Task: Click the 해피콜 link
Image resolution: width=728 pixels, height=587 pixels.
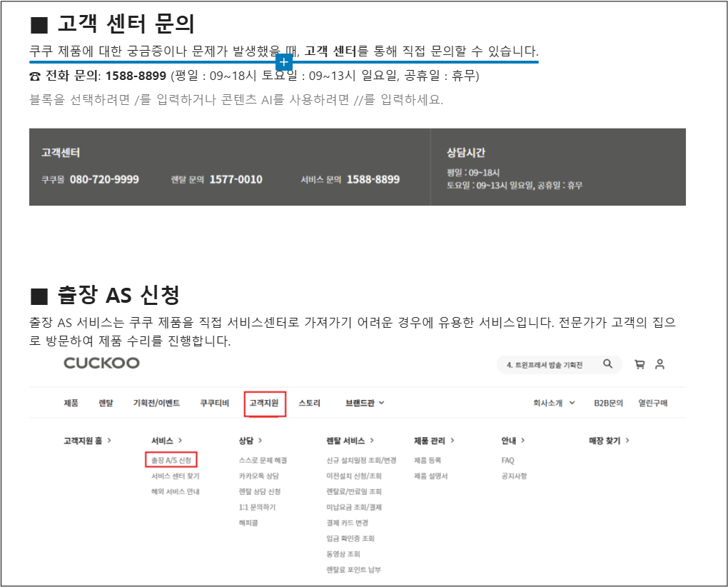Action: 248,523
